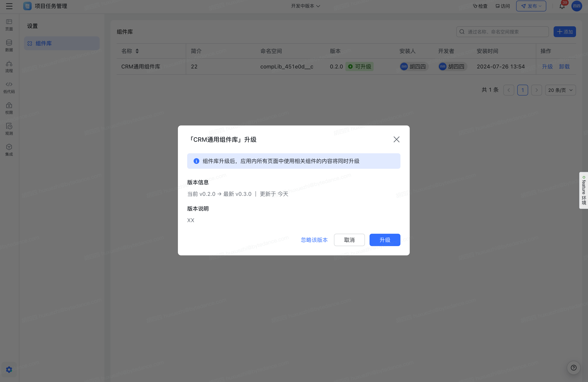The width and height of the screenshot is (588, 382).
Task: Click the 忽略该版本 link
Action: (x=314, y=240)
